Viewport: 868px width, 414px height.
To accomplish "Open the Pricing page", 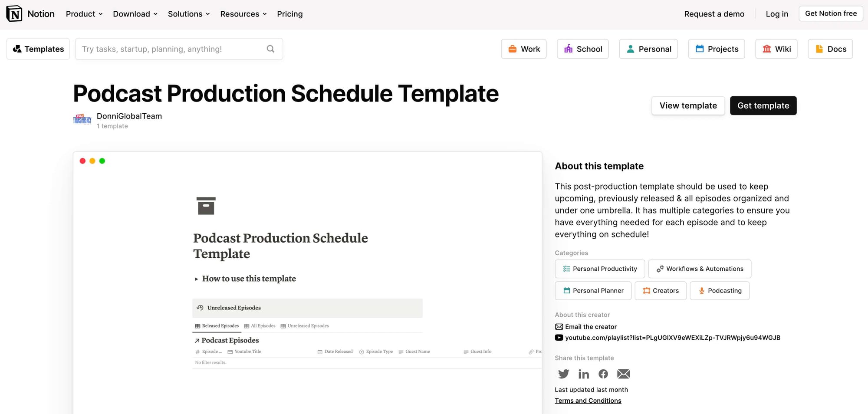I will pyautogui.click(x=289, y=13).
